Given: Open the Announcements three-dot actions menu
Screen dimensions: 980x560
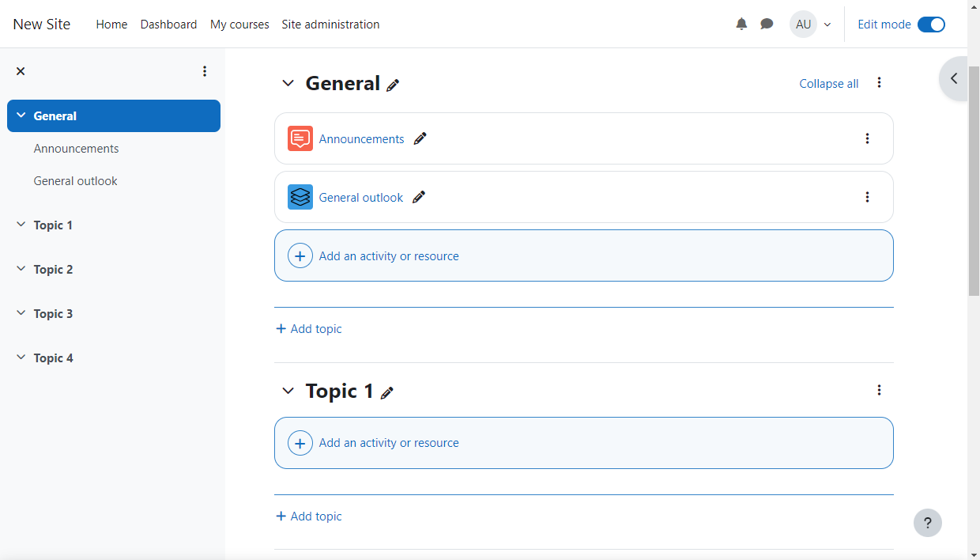Looking at the screenshot, I should [867, 139].
